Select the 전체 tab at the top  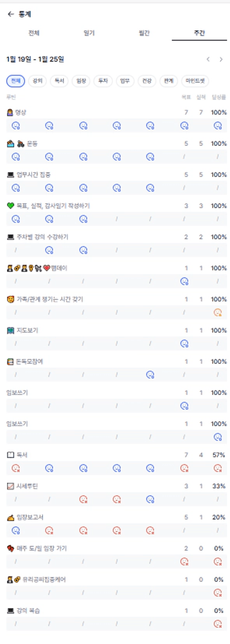click(x=34, y=33)
